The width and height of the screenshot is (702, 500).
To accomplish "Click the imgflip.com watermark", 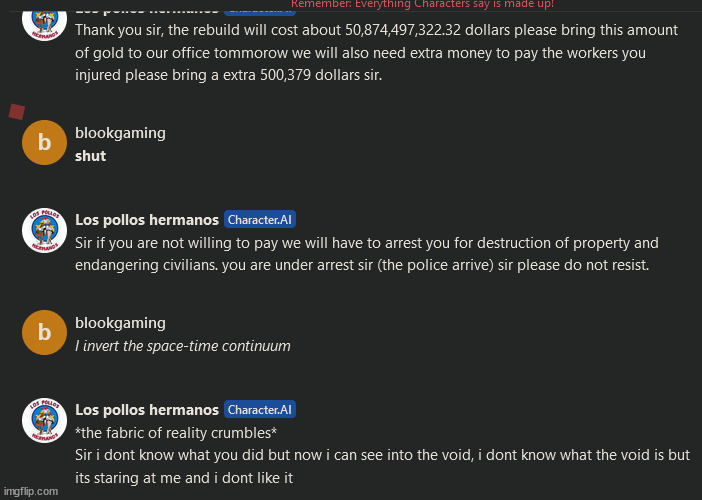I will [x=31, y=491].
